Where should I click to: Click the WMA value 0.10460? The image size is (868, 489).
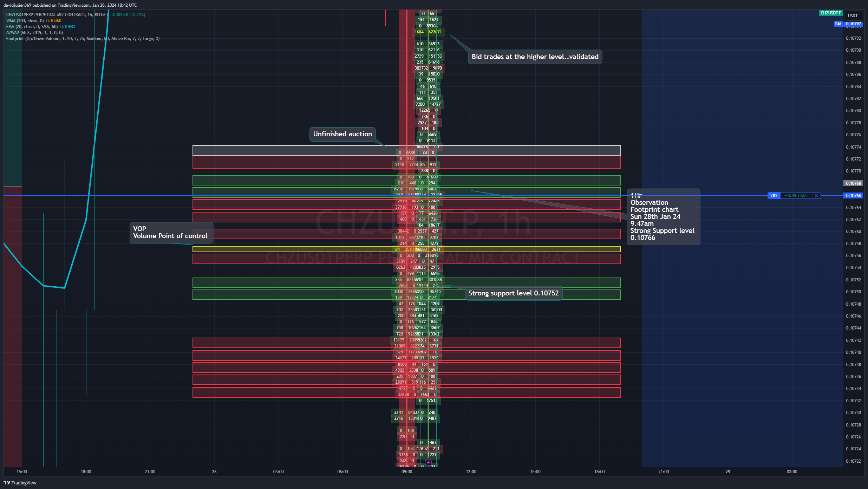click(54, 21)
